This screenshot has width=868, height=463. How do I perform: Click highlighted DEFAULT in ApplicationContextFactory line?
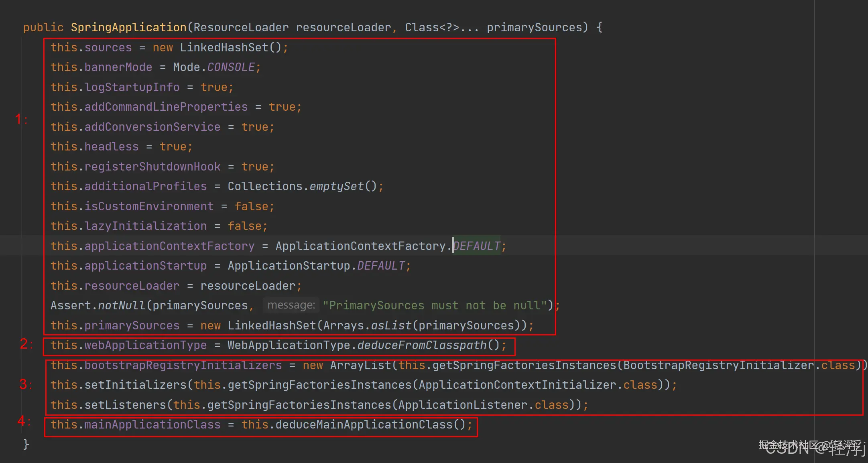[x=477, y=246]
